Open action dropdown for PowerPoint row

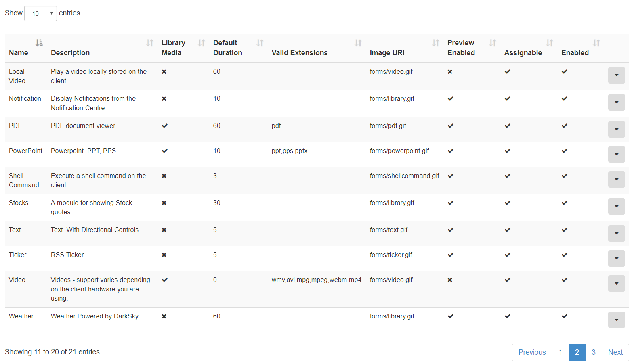616,154
